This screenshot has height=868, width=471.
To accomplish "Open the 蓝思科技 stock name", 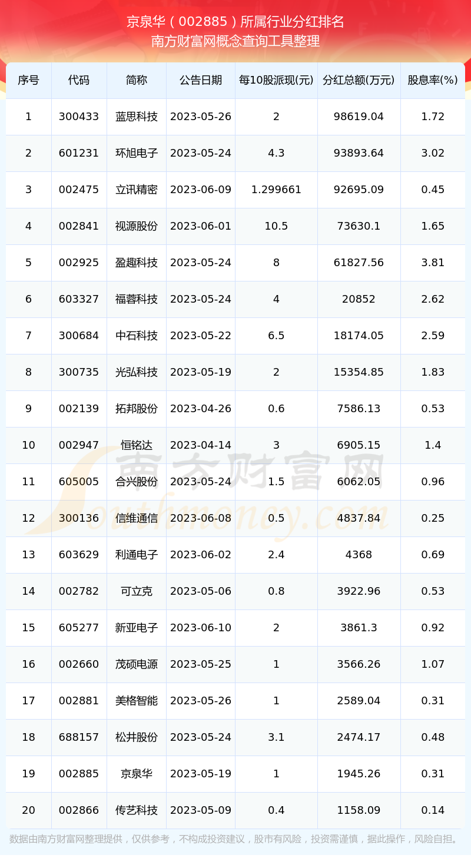I will [x=137, y=117].
